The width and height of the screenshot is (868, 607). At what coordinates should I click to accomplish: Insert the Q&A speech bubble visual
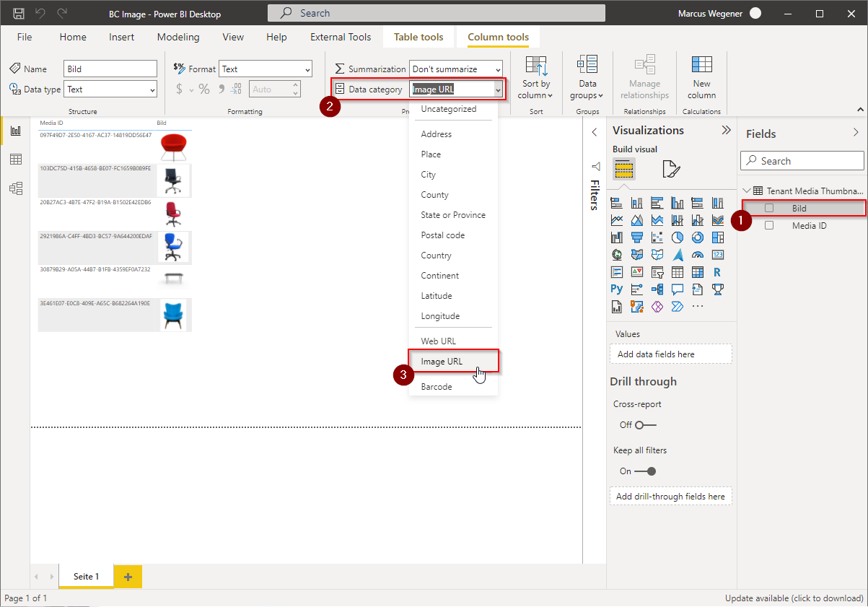coord(678,289)
